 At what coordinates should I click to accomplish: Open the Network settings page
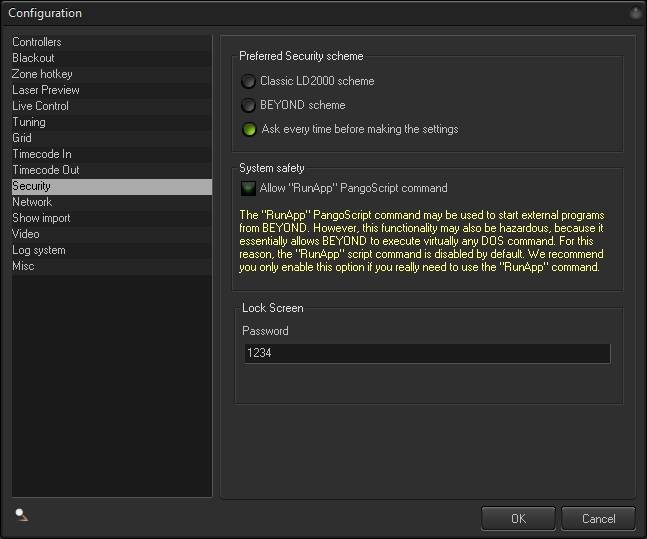tap(32, 202)
